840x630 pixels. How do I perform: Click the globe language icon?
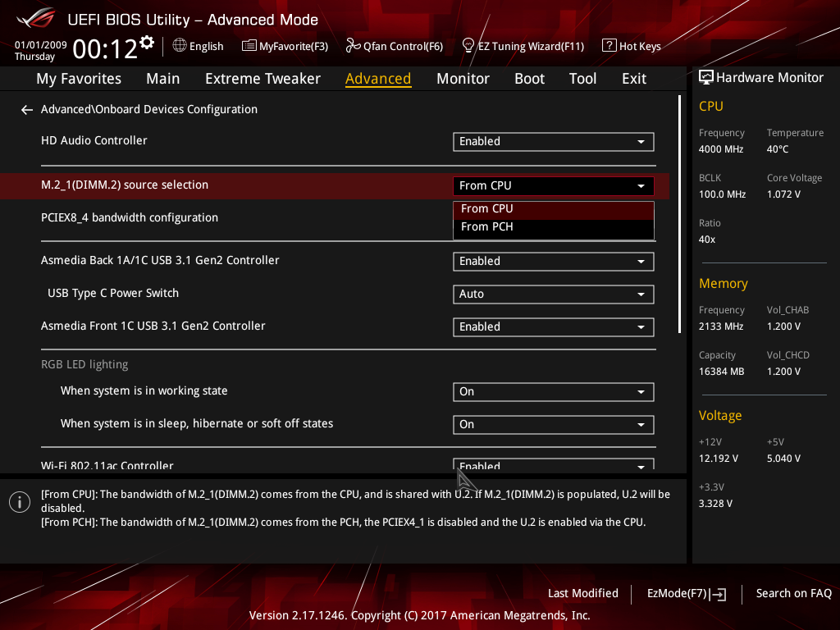(x=180, y=46)
